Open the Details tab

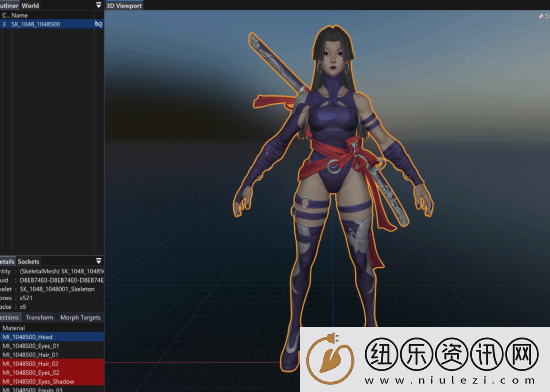(7, 262)
